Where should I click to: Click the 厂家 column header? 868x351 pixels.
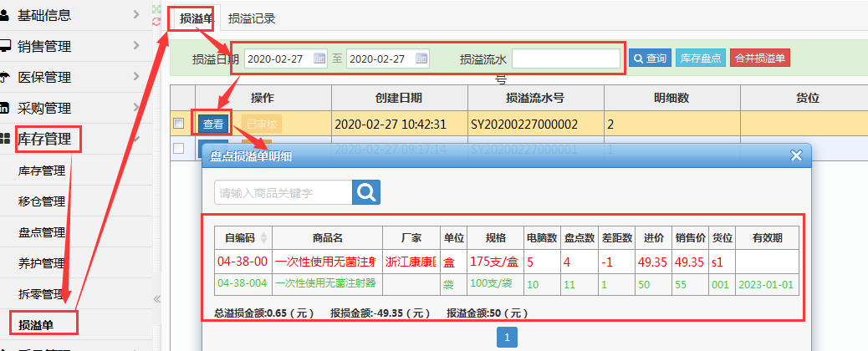tap(411, 238)
